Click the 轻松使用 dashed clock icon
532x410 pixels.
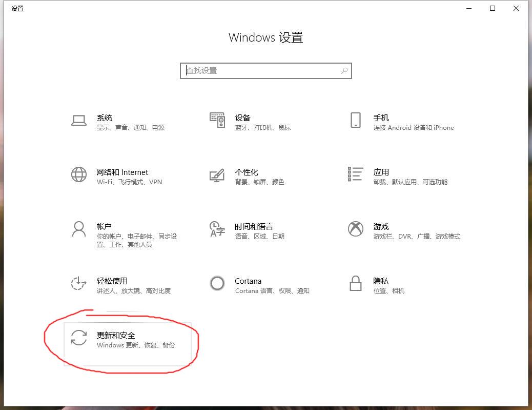(79, 283)
